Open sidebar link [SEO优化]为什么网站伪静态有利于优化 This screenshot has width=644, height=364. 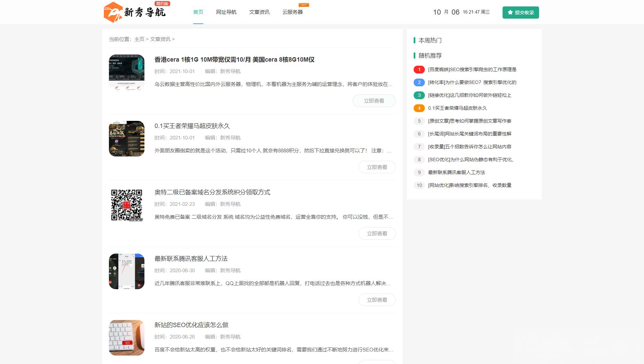click(x=471, y=159)
